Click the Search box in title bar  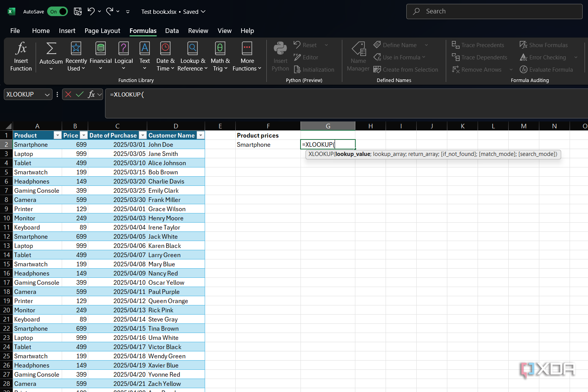coord(494,11)
